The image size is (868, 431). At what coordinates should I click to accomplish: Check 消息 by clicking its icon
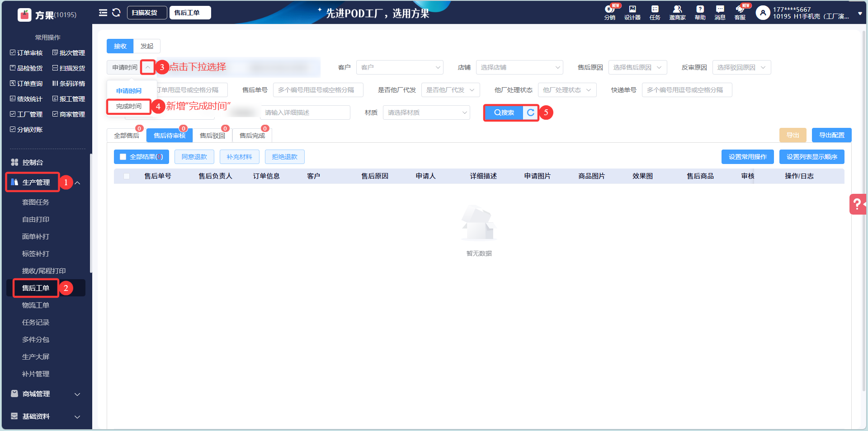point(719,12)
